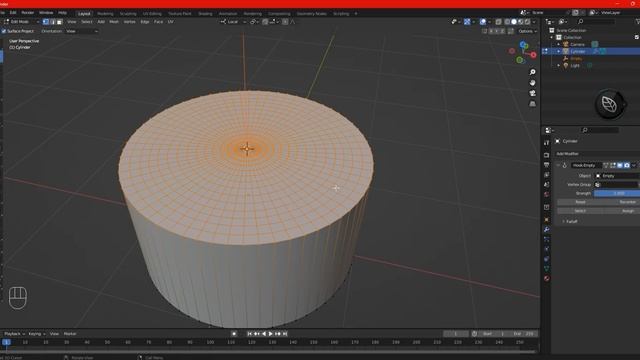The height and width of the screenshot is (360, 640).
Task: Select solid viewport shading mode
Action: coord(514,22)
